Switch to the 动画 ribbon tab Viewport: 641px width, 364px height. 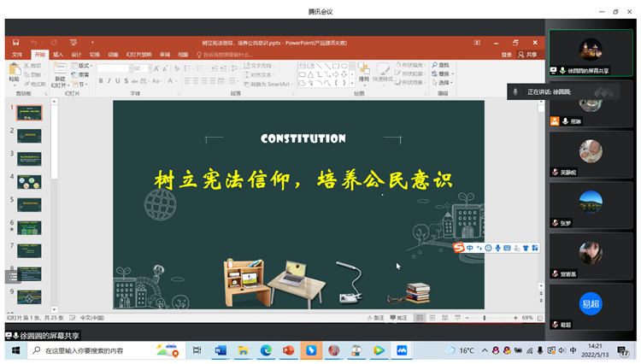tap(113, 55)
